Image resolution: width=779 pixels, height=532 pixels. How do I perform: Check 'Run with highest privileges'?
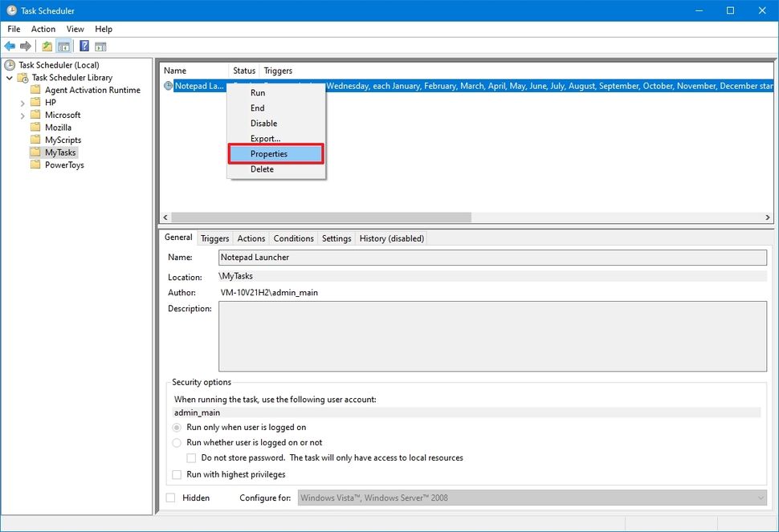point(176,474)
